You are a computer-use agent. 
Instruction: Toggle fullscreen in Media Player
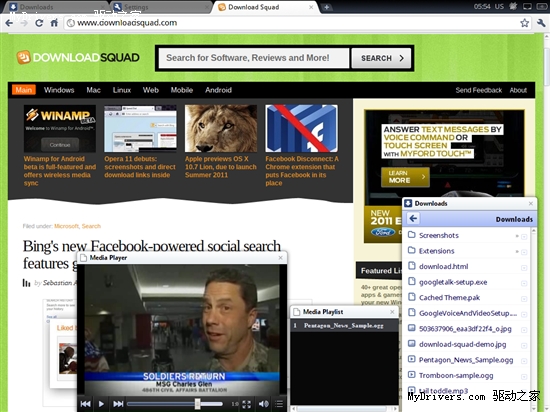click(247, 404)
